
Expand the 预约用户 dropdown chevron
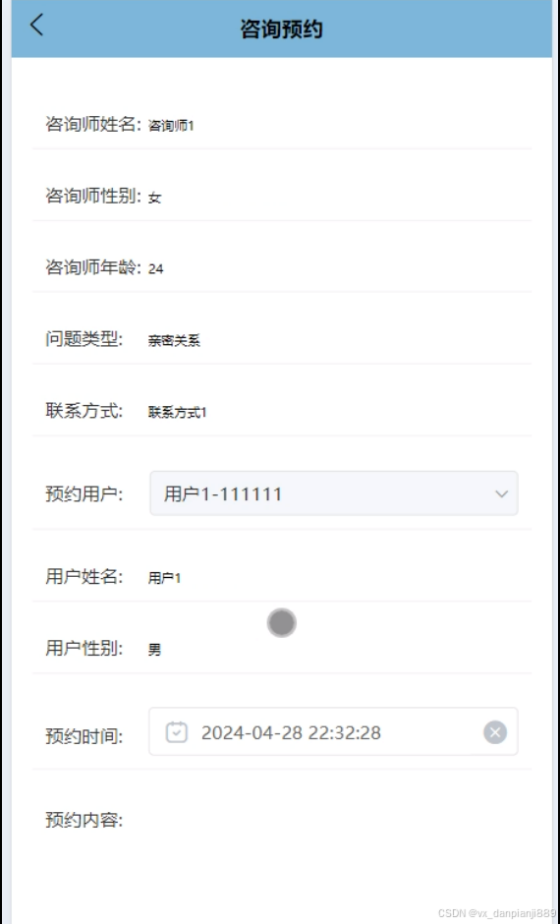point(502,493)
